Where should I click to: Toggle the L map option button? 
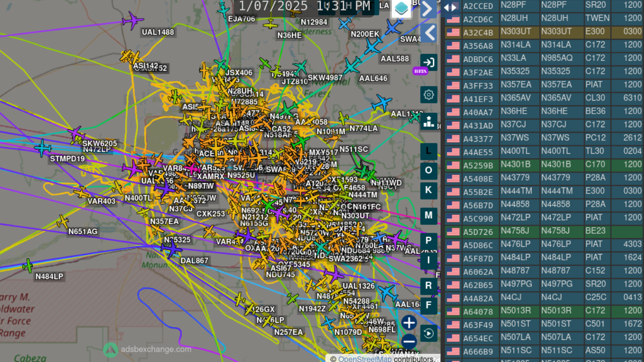point(429,151)
